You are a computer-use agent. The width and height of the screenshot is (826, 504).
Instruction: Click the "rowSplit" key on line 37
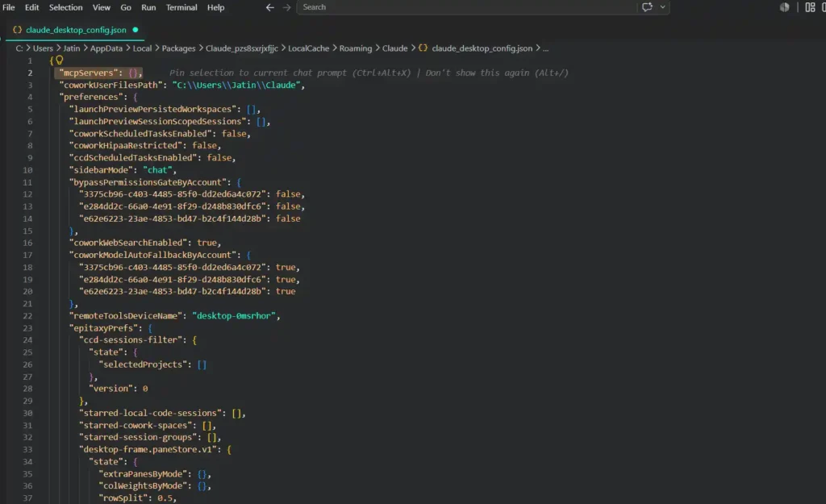123,498
